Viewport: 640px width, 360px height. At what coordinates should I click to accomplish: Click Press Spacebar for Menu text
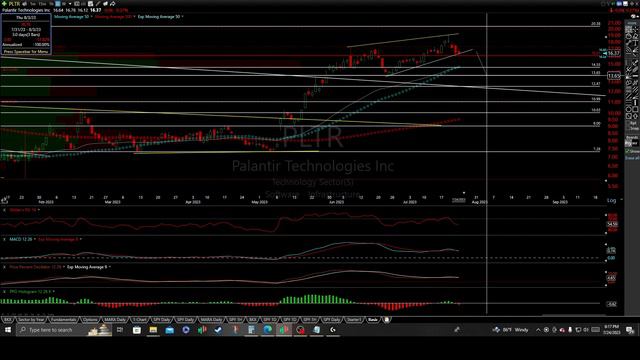point(26,52)
